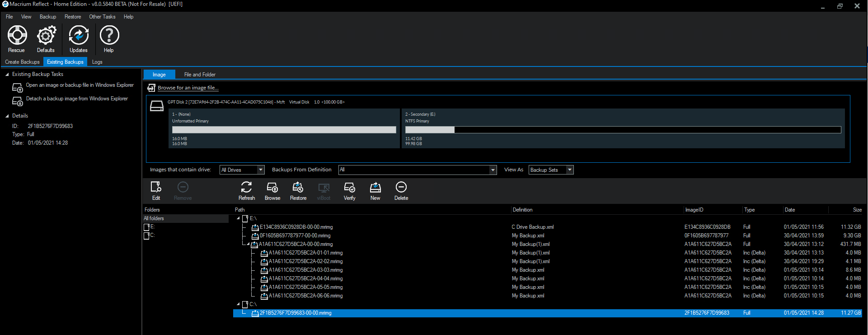Open the Other Tasks menu
The width and height of the screenshot is (868, 335).
tap(102, 17)
